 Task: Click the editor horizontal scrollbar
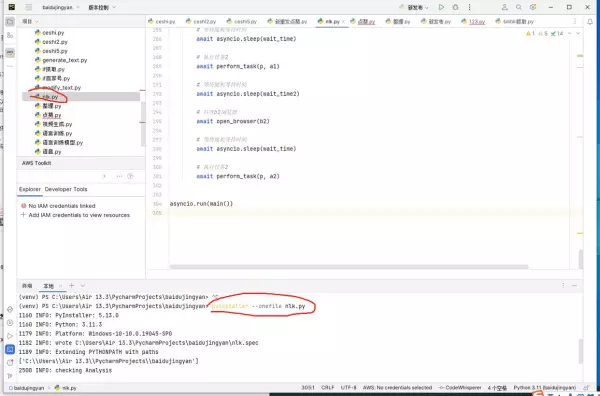tap(349, 267)
